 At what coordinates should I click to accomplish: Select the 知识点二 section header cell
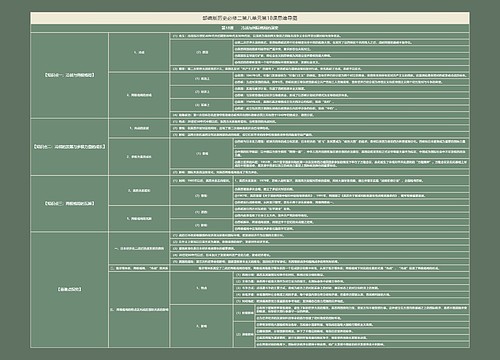point(69,147)
